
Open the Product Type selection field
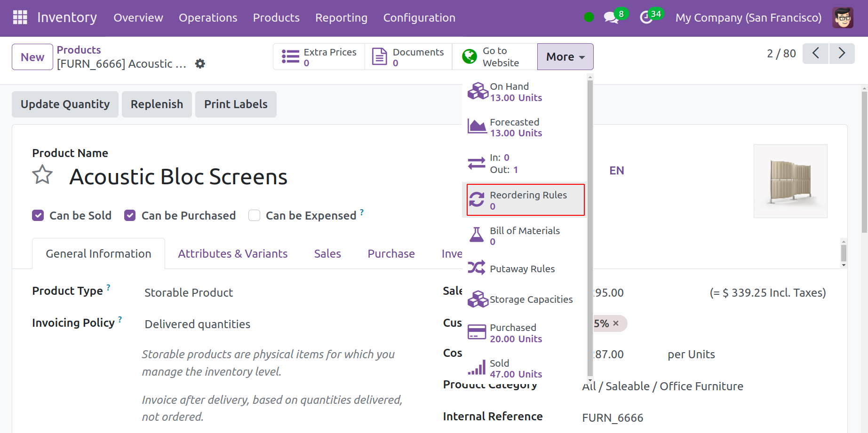(x=188, y=292)
